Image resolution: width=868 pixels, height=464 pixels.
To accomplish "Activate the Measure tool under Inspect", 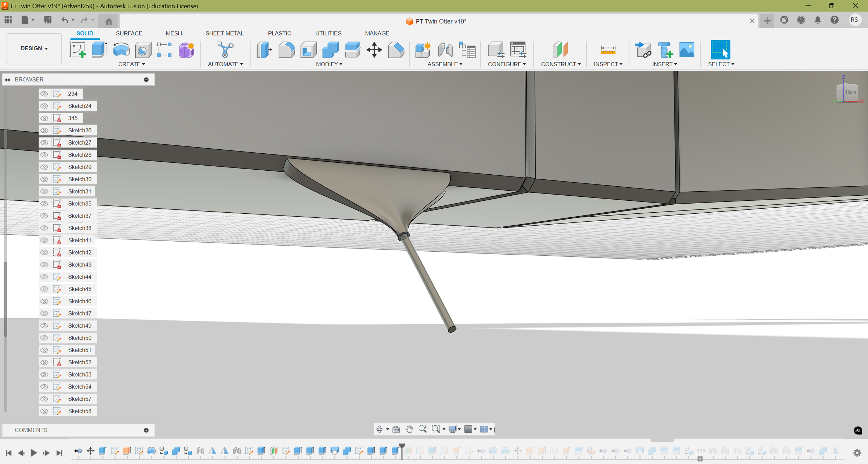I will coord(608,50).
